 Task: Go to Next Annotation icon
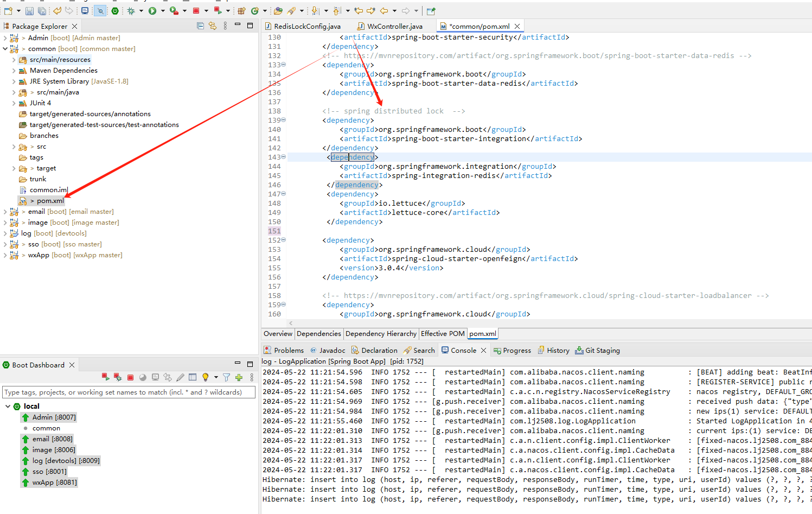click(x=315, y=11)
